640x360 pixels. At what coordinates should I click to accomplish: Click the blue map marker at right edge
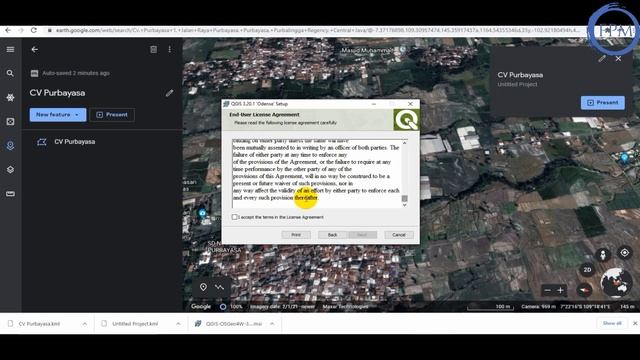coord(624,157)
